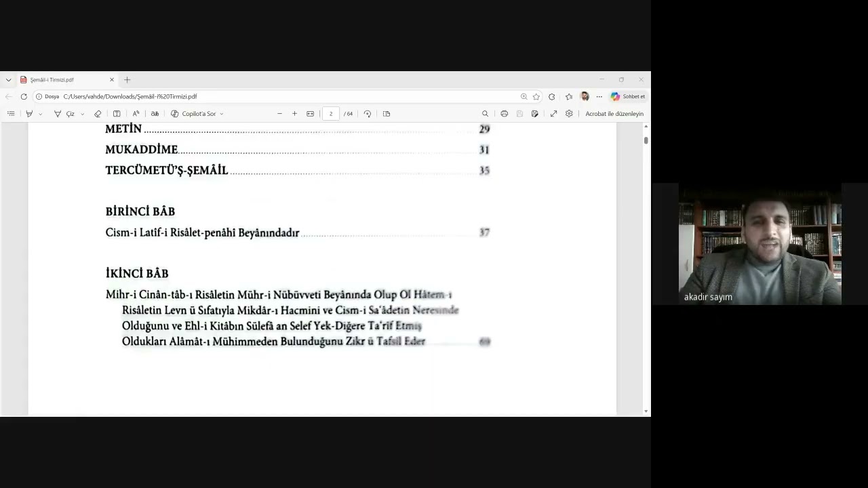This screenshot has height=488, width=868.
Task: Click the scrollbar down arrow
Action: click(646, 411)
